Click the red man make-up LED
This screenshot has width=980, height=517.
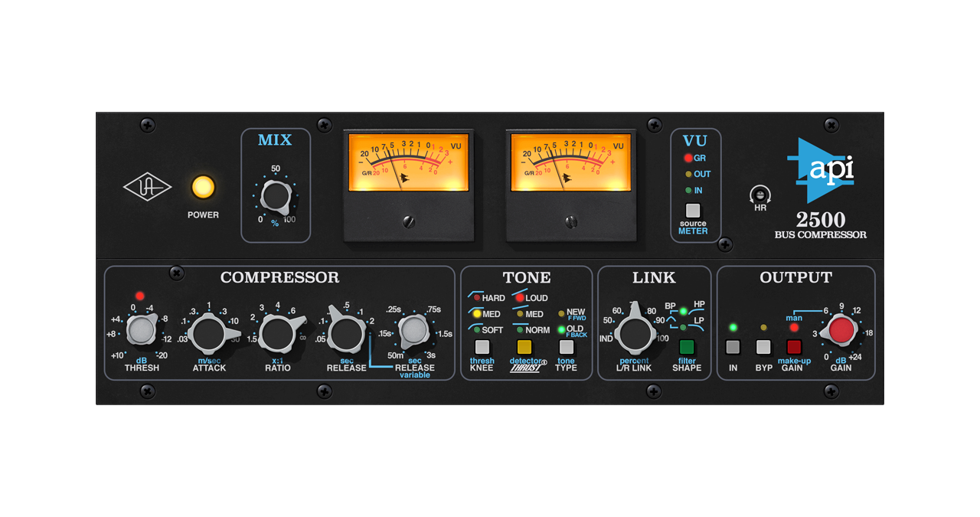pyautogui.click(x=794, y=327)
